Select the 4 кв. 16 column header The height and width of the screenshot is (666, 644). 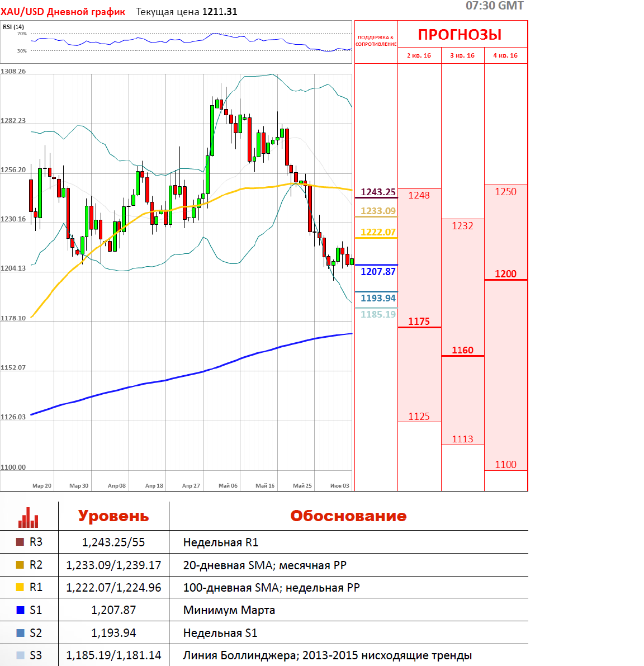click(505, 56)
